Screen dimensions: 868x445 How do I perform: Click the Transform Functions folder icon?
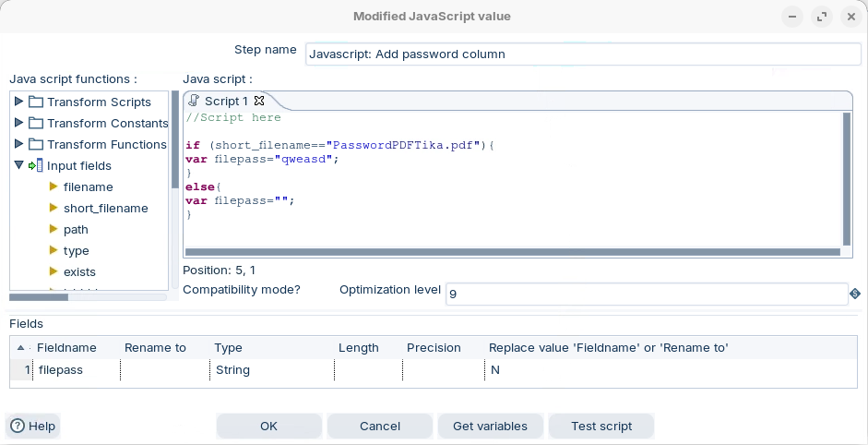(36, 144)
